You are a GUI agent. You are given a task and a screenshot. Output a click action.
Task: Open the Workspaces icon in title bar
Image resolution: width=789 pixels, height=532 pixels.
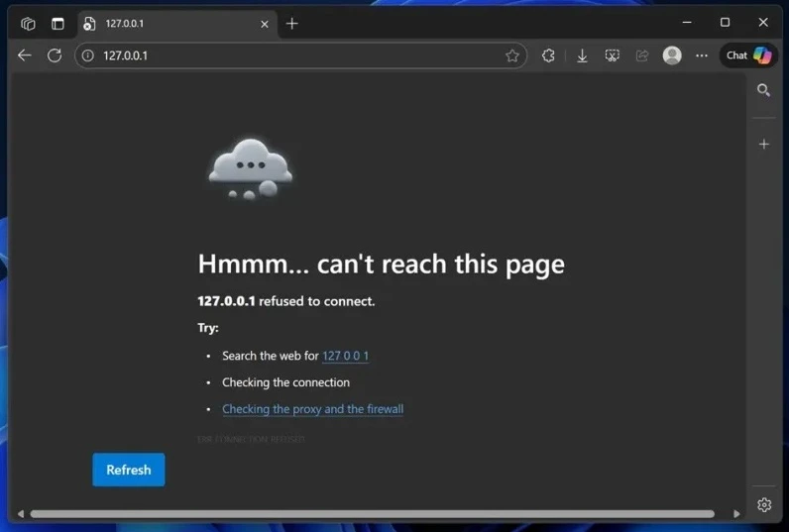[28, 23]
